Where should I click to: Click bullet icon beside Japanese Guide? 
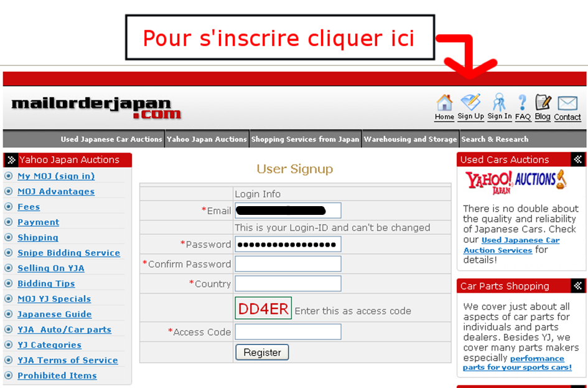[9, 314]
